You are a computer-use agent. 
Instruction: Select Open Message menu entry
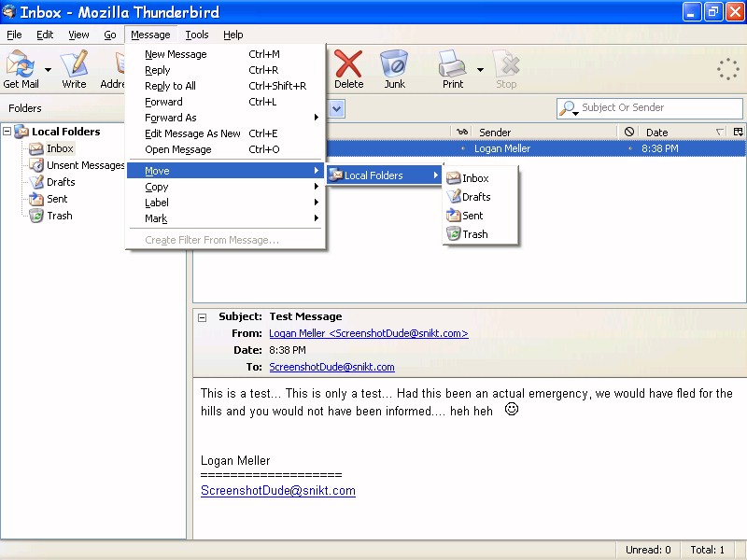pyautogui.click(x=225, y=149)
